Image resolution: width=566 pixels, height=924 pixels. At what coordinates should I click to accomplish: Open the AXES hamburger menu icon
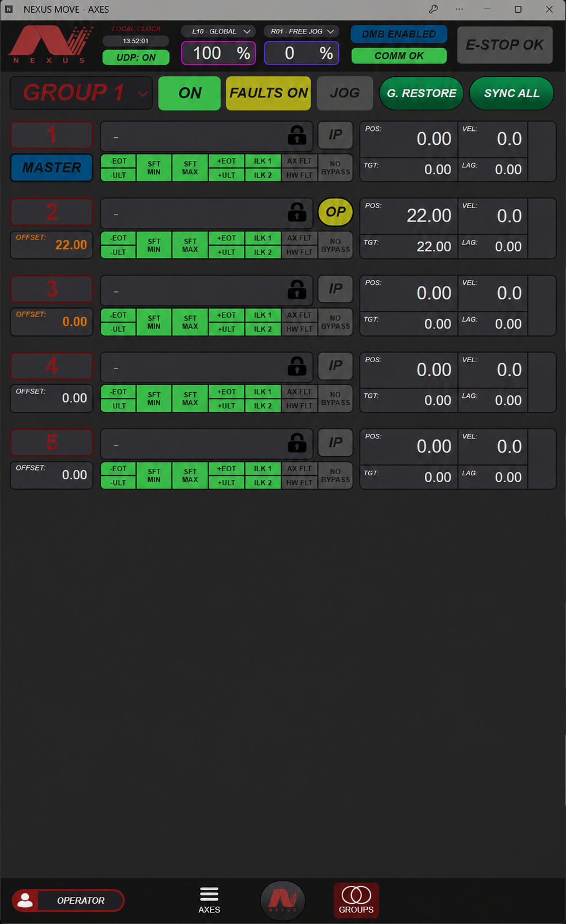coord(209,900)
